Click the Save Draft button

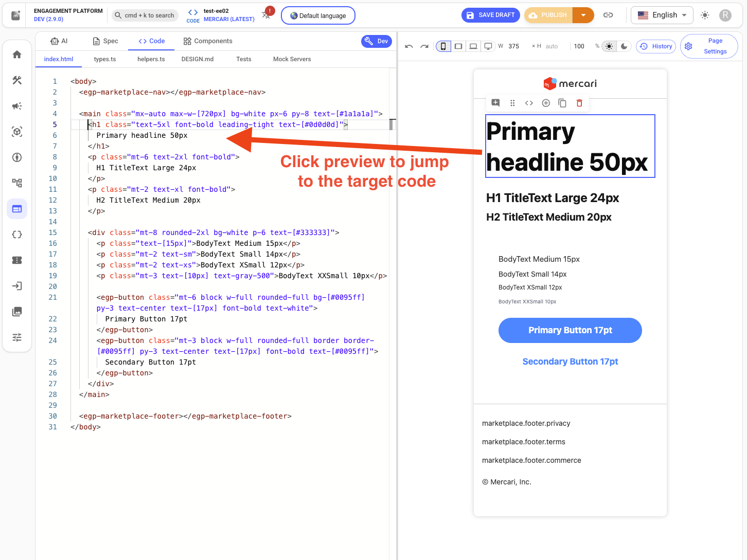(491, 15)
